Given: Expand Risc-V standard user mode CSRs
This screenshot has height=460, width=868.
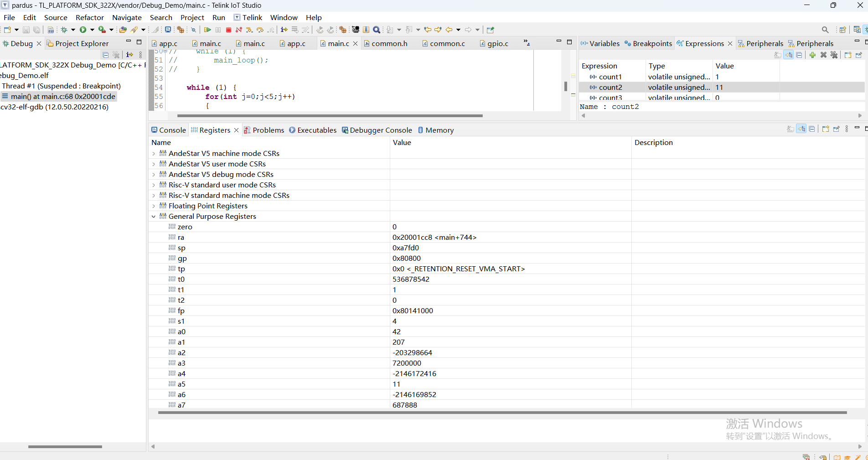Looking at the screenshot, I should (154, 185).
